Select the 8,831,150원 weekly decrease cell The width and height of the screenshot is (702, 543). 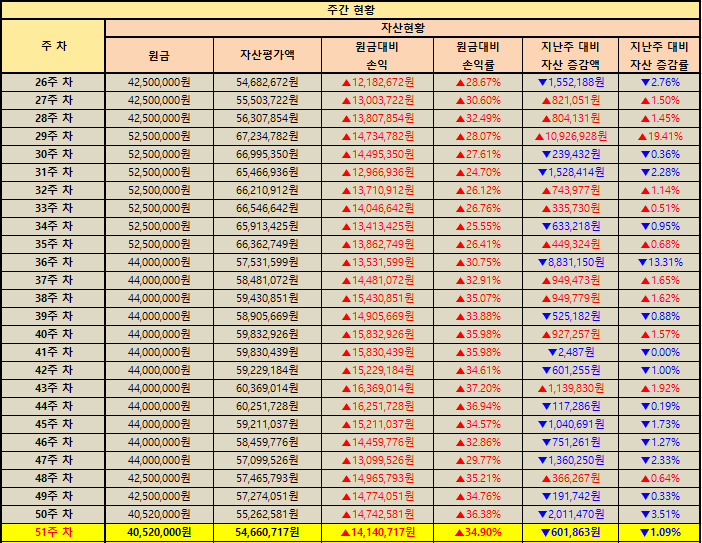[x=570, y=262]
